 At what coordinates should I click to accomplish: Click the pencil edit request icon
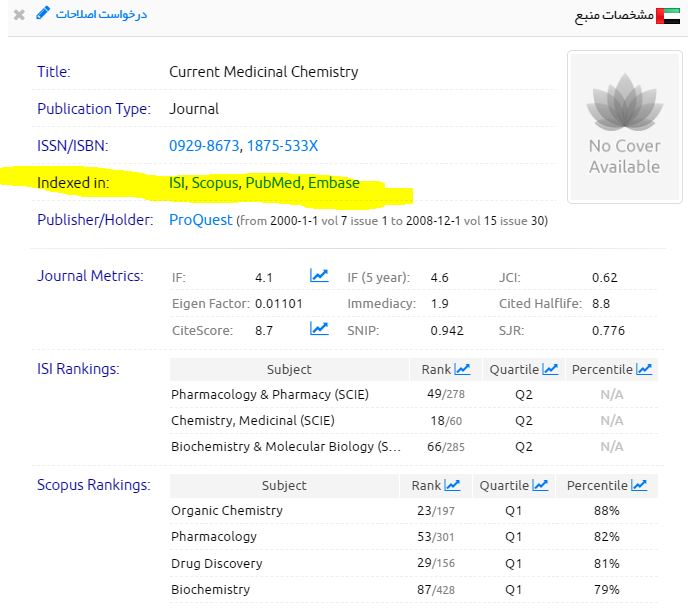42,14
